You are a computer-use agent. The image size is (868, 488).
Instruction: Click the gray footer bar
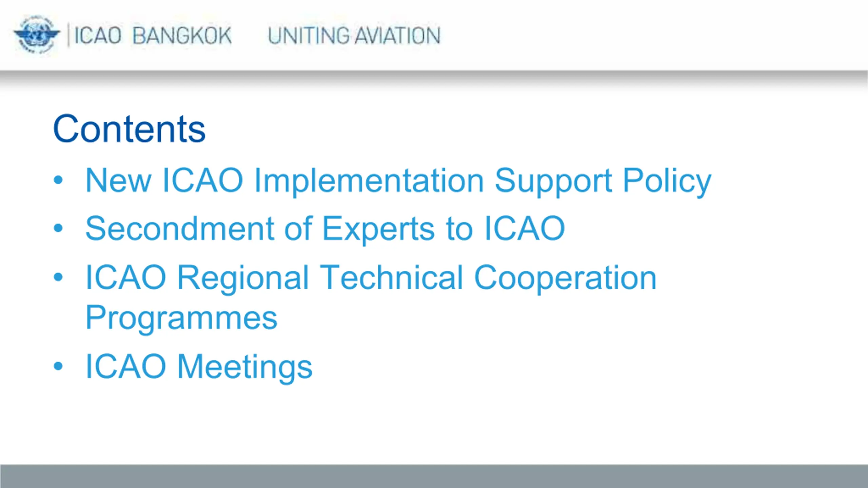pos(434,476)
